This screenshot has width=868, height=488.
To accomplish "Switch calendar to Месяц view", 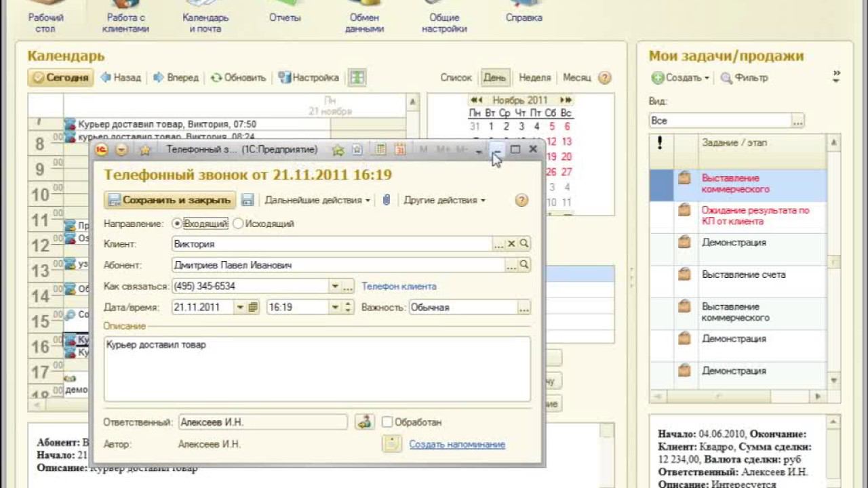I will (x=576, y=77).
